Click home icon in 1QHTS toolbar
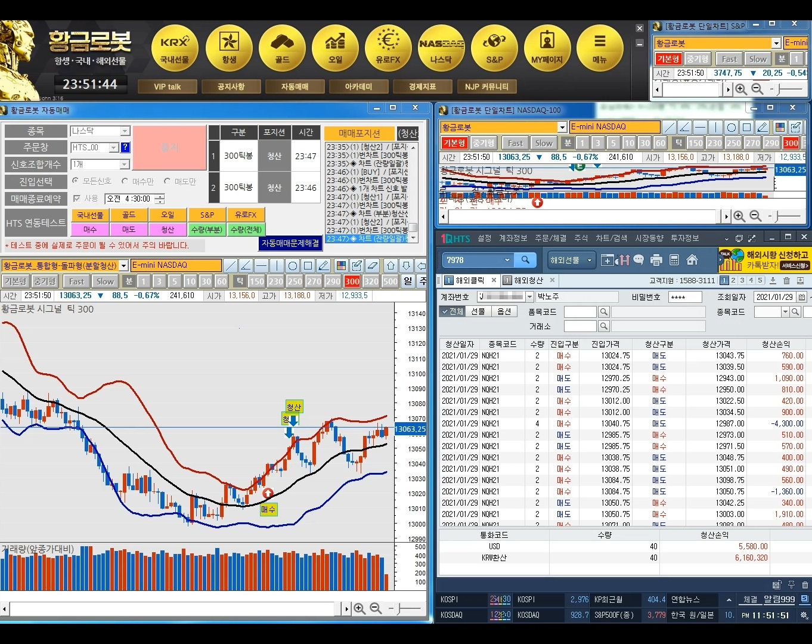Screen dimensions: 812x644 coord(692,260)
